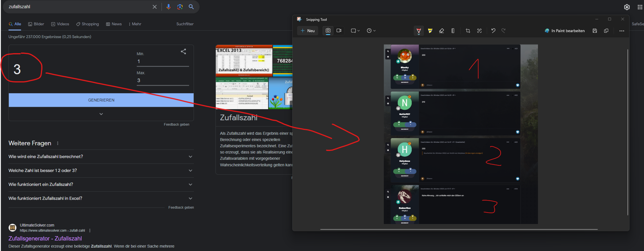Select the yellow highlighter tool
The width and height of the screenshot is (644, 251).
pyautogui.click(x=430, y=31)
